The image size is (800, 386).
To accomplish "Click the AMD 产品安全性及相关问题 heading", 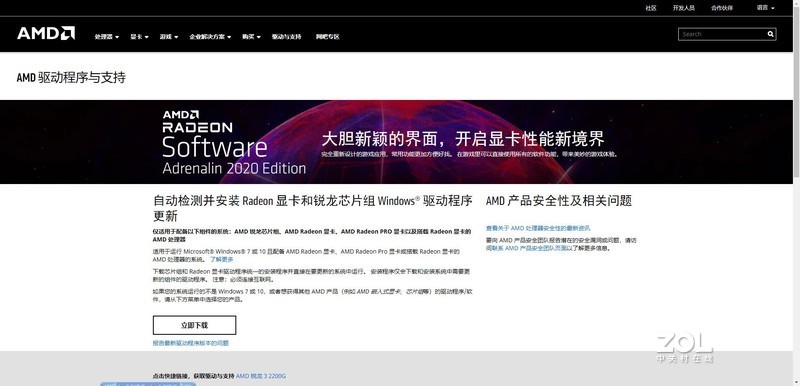I will tap(559, 201).
